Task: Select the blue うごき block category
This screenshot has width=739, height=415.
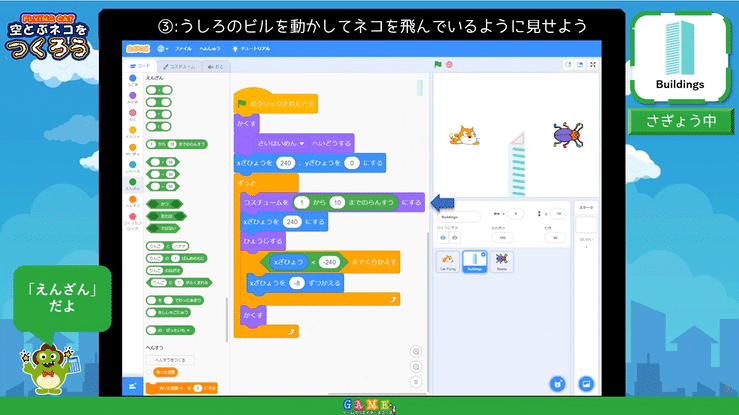Action: [133, 80]
